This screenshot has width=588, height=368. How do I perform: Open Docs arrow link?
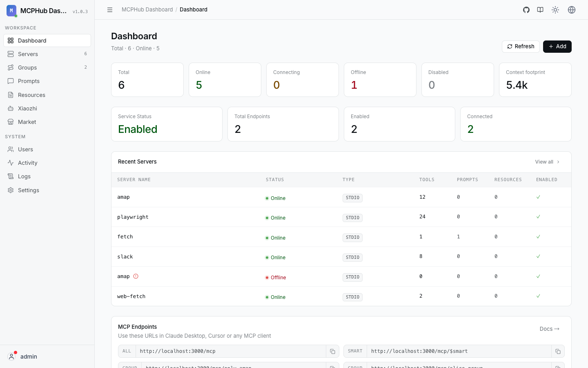tap(550, 329)
